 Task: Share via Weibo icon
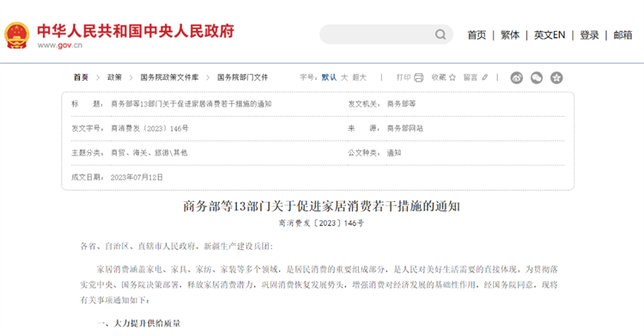tap(517, 77)
